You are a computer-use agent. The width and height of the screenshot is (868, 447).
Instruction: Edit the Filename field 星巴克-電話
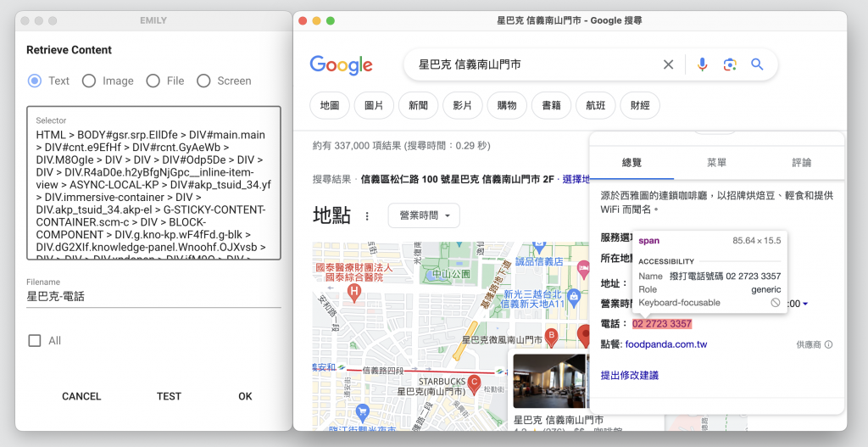tap(153, 296)
